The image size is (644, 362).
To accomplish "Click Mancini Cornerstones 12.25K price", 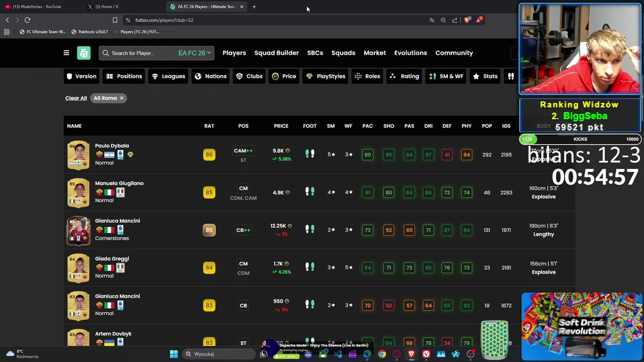I will click(x=278, y=226).
